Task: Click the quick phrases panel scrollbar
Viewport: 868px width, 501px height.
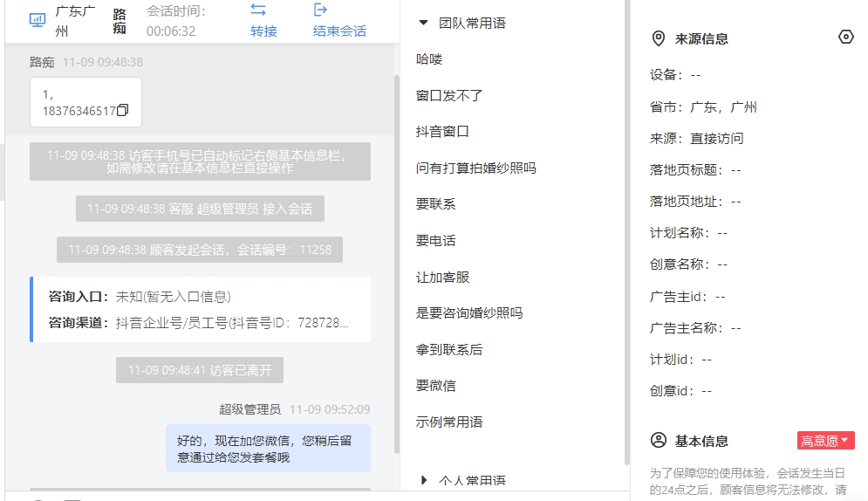Action: [x=626, y=232]
